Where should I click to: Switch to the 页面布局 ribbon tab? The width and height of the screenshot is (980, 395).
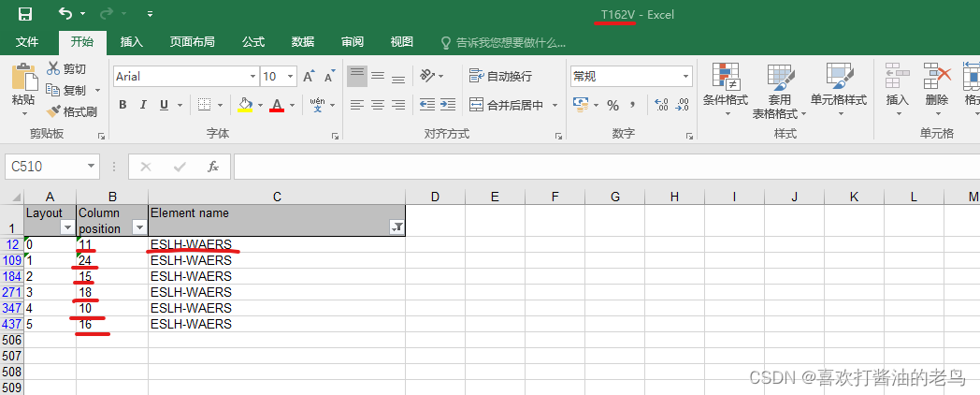pos(193,42)
